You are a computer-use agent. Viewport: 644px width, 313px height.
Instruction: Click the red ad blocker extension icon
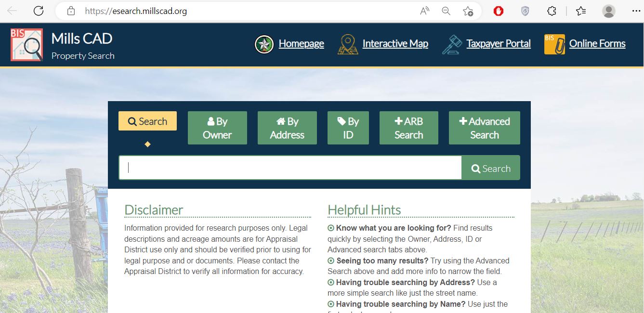point(499,11)
